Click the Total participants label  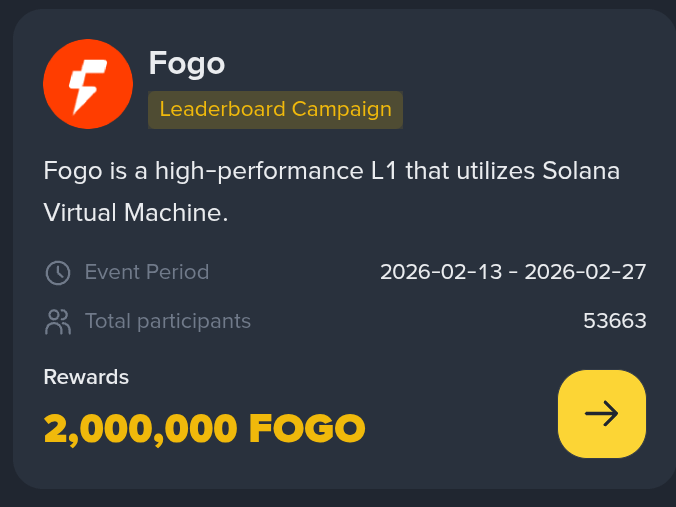[168, 322]
